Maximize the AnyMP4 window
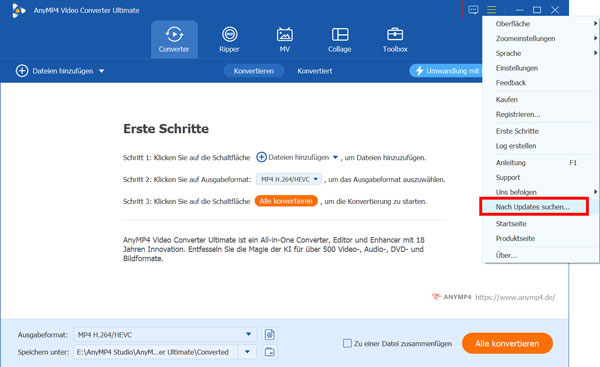 pos(537,10)
